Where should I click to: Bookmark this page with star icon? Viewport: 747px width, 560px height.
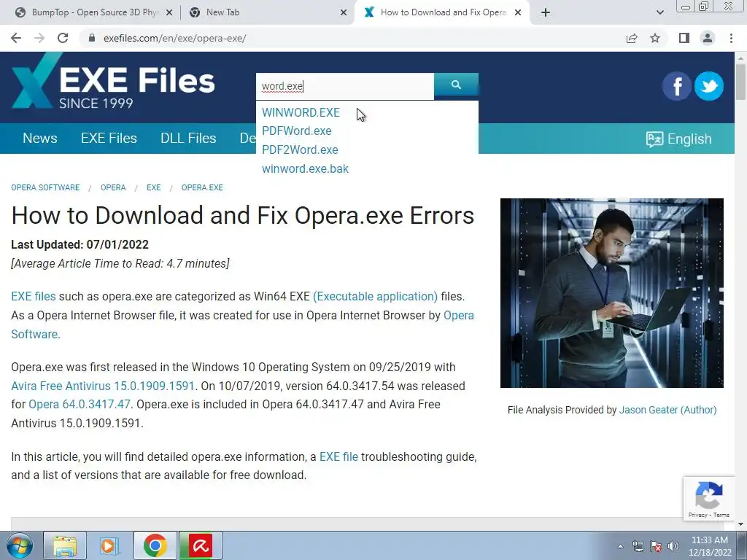coord(655,38)
